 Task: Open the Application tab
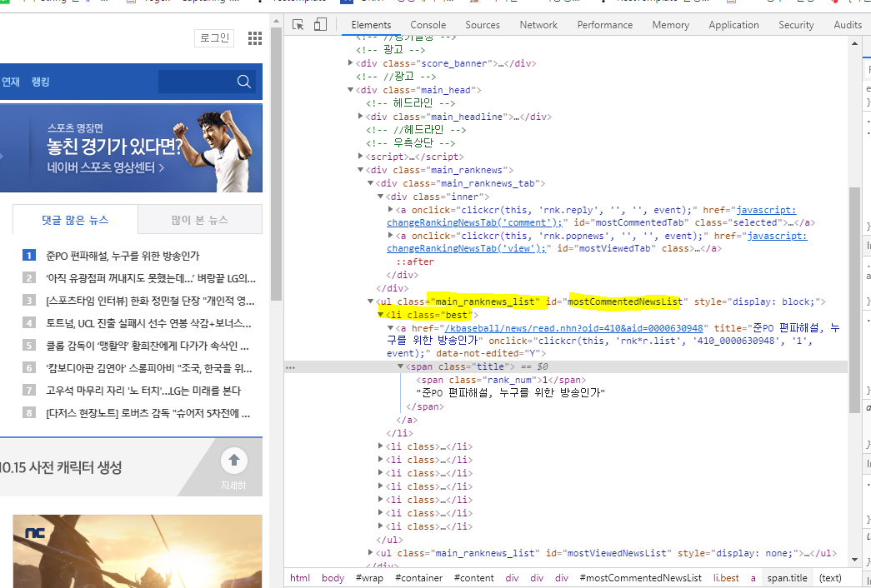733,24
